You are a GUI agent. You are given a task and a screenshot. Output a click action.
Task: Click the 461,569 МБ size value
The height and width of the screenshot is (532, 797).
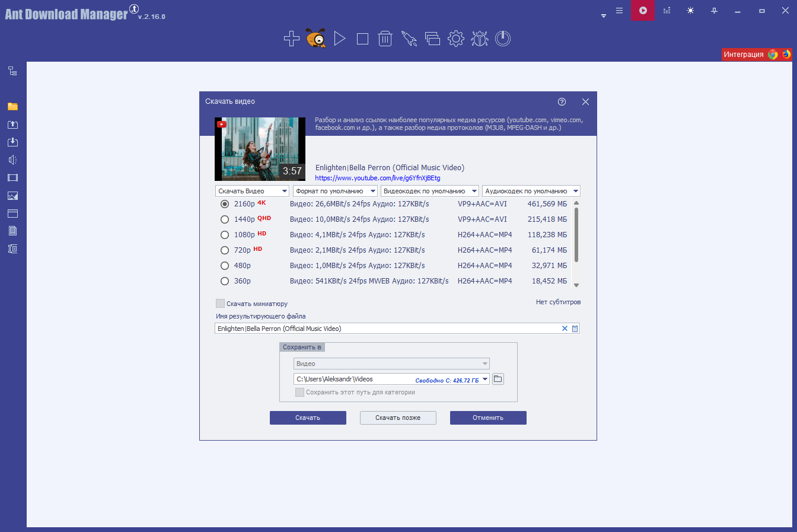pyautogui.click(x=547, y=204)
